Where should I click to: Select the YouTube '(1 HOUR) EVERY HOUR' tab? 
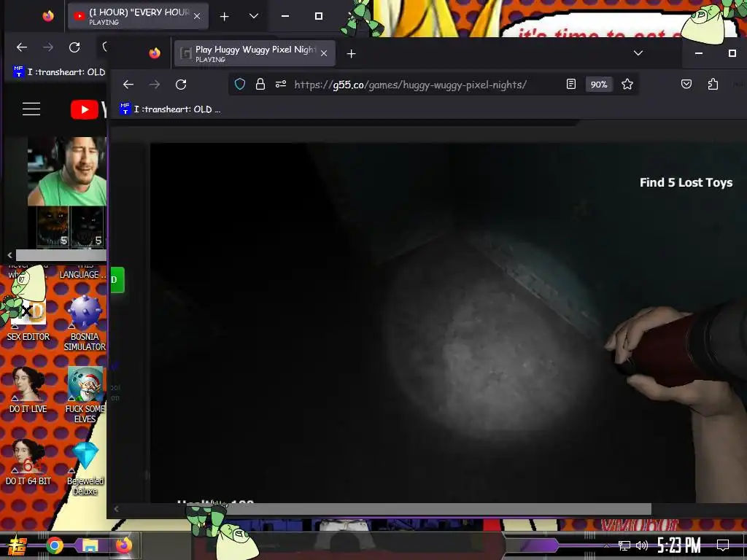(138, 16)
